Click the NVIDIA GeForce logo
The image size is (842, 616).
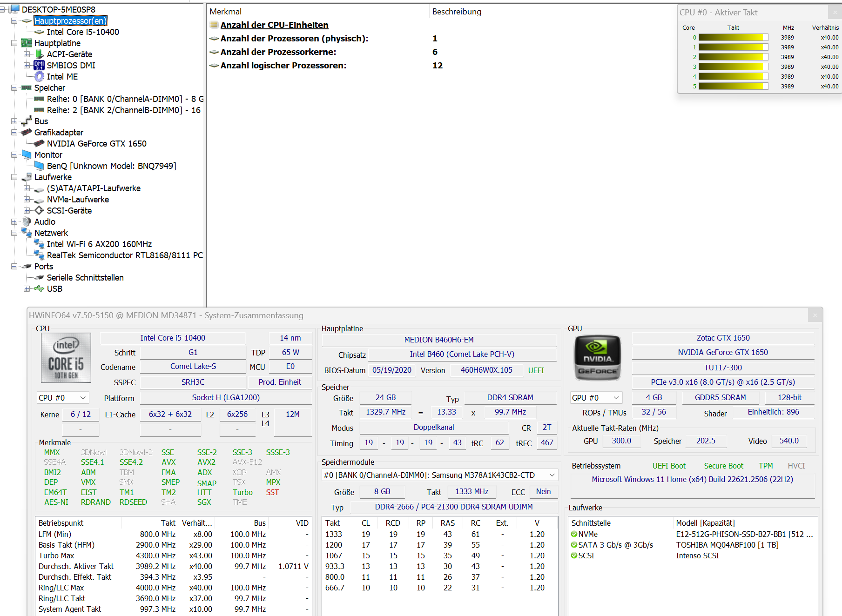click(x=598, y=357)
